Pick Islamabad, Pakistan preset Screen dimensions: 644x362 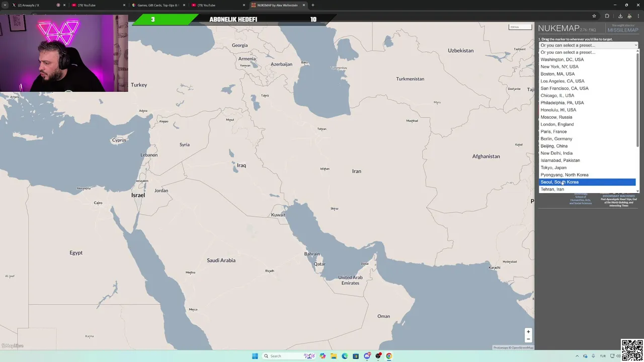point(587,160)
